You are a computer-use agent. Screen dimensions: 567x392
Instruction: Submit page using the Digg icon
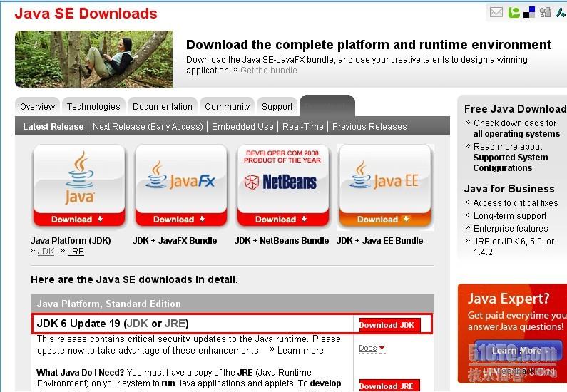pos(546,12)
